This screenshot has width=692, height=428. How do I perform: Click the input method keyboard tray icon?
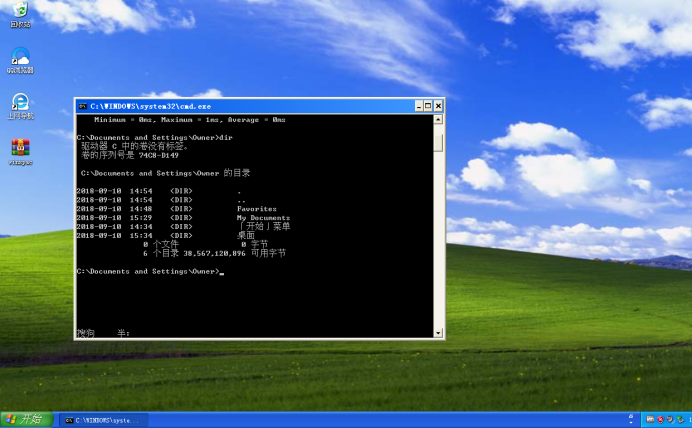point(650,419)
